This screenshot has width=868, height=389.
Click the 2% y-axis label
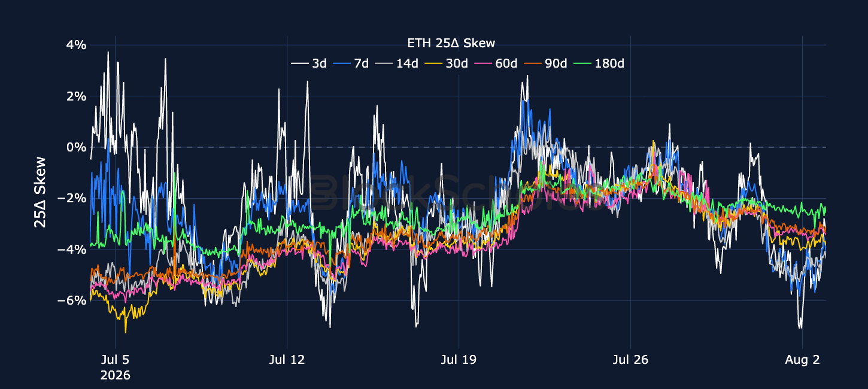(x=76, y=96)
